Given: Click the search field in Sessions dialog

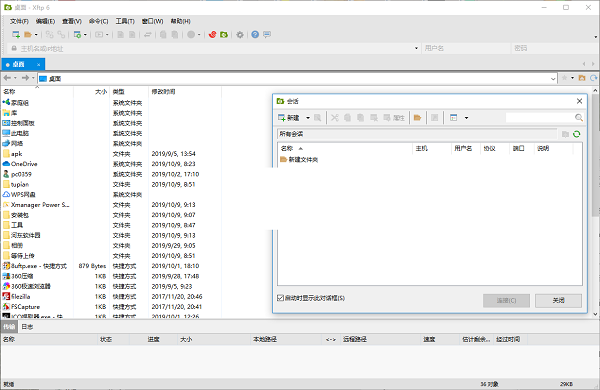Looking at the screenshot, I should pos(540,117).
